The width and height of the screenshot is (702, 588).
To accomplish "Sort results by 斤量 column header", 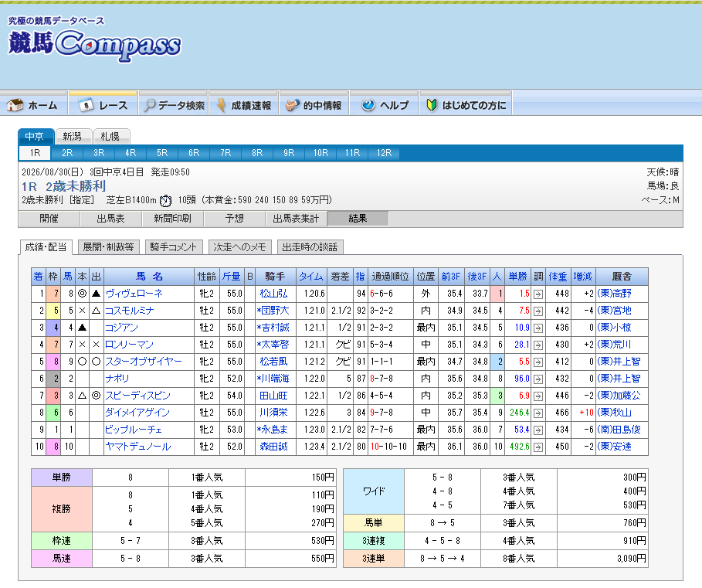I will point(232,277).
